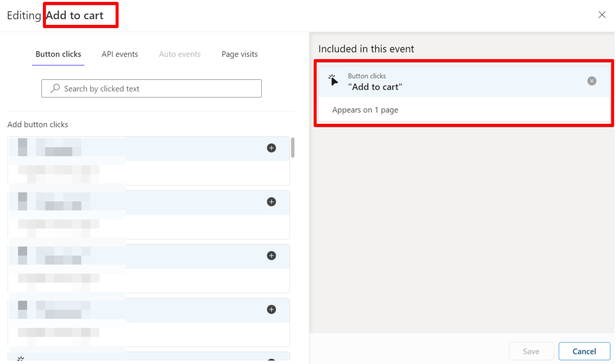616x364 pixels.
Task: Close the Editing dialog with the X
Action: tap(602, 15)
